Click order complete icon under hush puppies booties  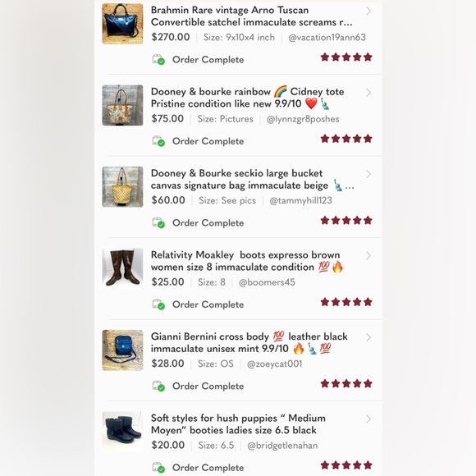point(158,468)
